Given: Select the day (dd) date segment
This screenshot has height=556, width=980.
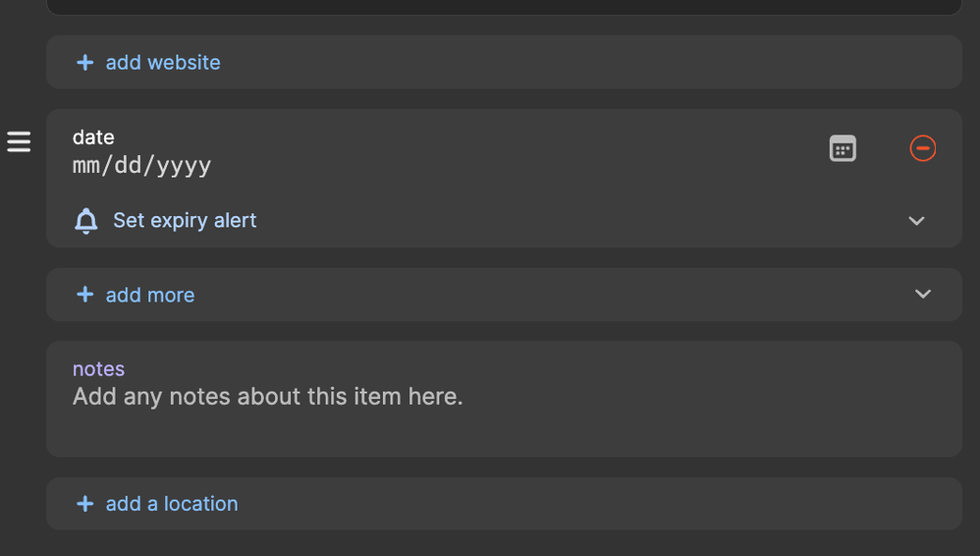Looking at the screenshot, I should (x=128, y=165).
